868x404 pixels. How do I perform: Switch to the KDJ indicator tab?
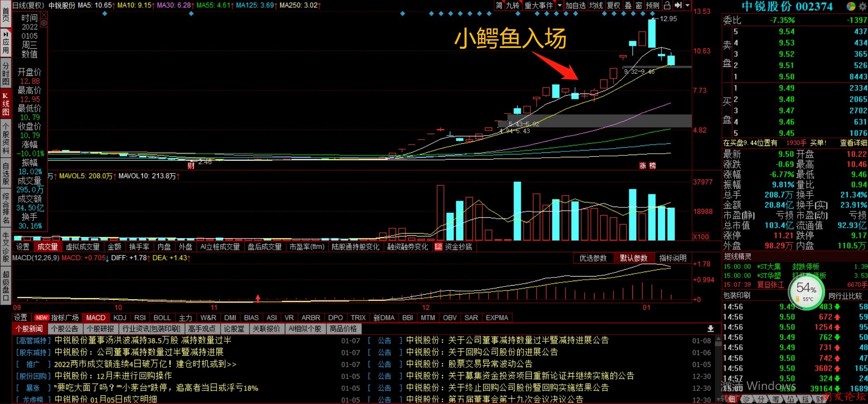(x=120, y=318)
